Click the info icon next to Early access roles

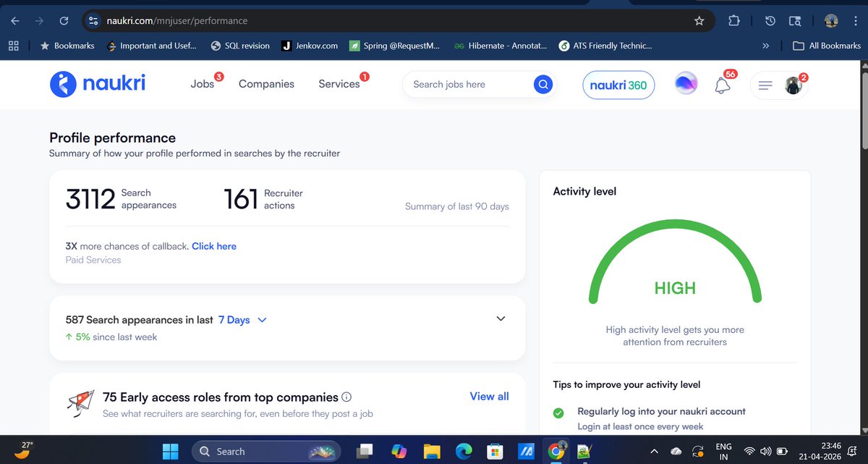(x=346, y=397)
